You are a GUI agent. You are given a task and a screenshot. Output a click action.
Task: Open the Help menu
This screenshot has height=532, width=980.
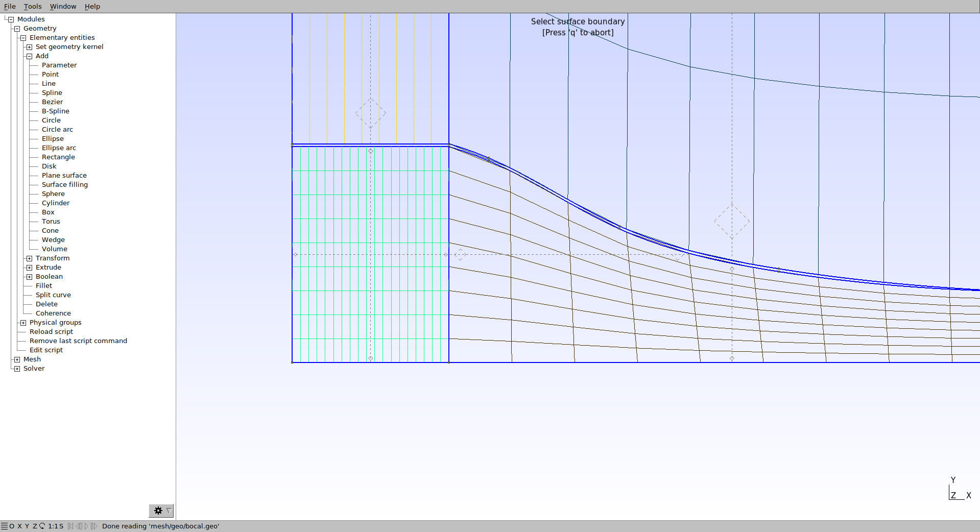pos(92,7)
